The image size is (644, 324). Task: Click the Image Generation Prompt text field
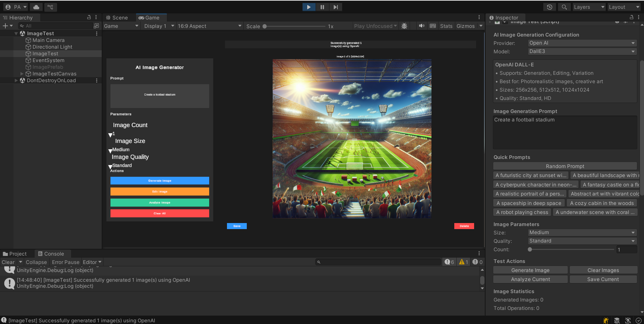(x=565, y=132)
